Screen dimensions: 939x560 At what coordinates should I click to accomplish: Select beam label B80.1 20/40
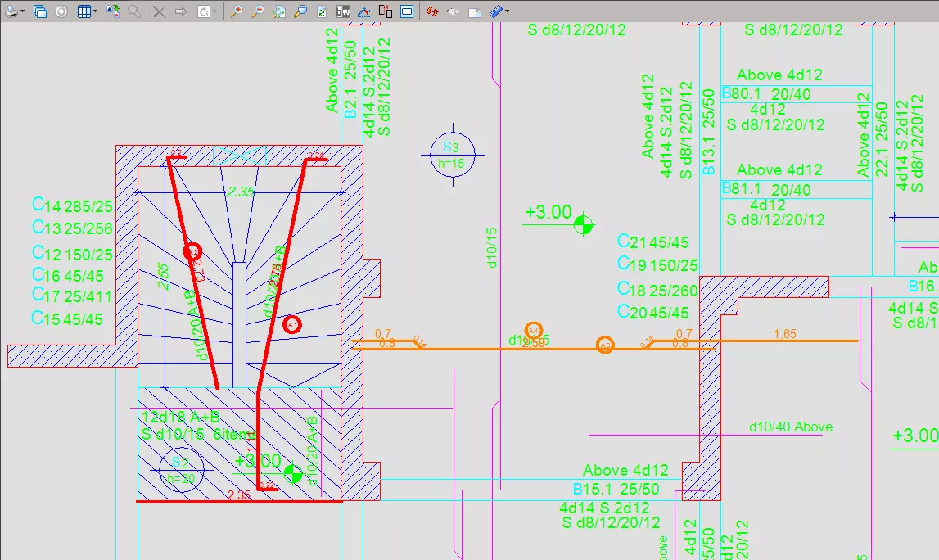click(x=766, y=94)
